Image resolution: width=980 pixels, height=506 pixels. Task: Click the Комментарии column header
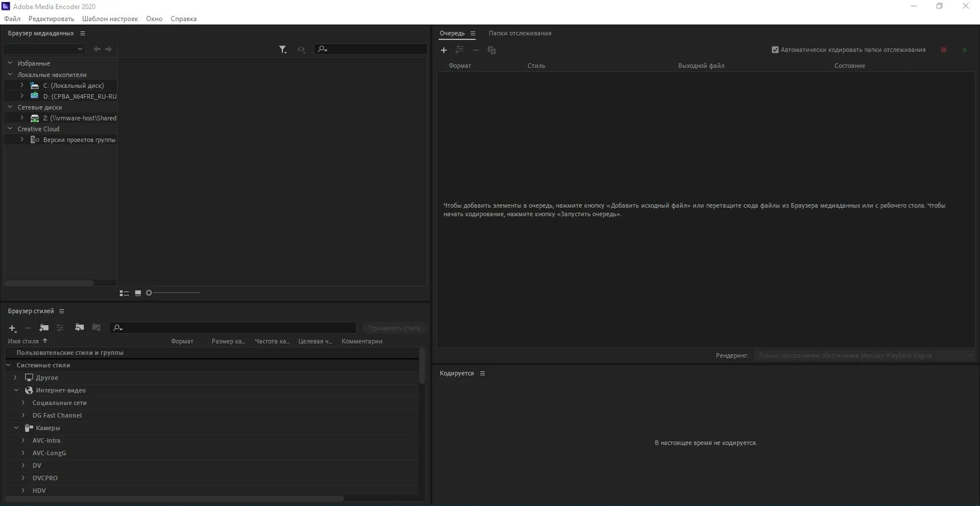pyautogui.click(x=362, y=341)
